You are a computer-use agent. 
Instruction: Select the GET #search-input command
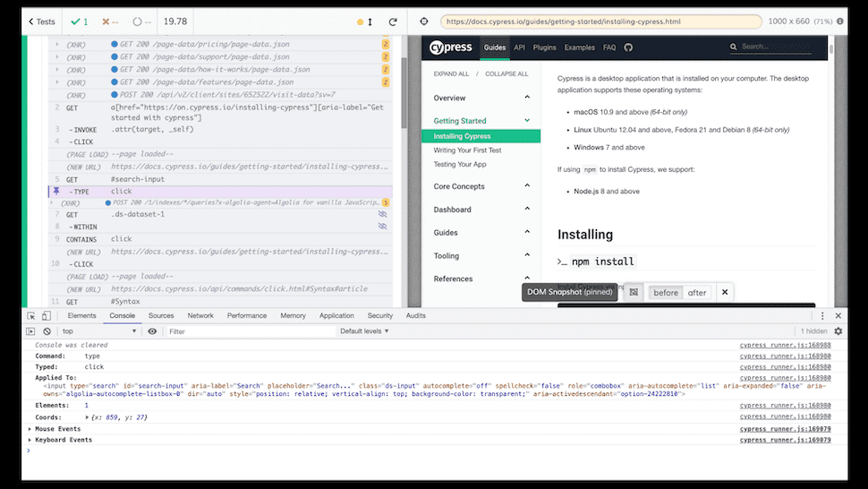pos(220,179)
